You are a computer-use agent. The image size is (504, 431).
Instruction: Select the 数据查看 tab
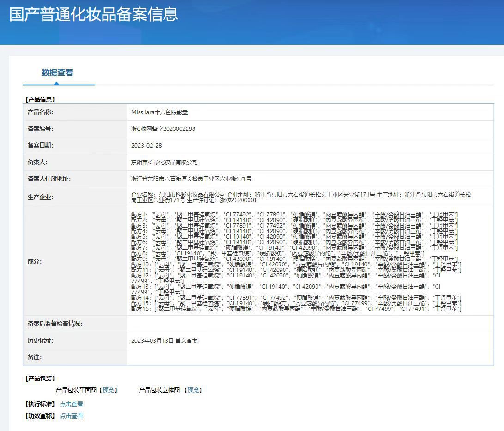57,73
